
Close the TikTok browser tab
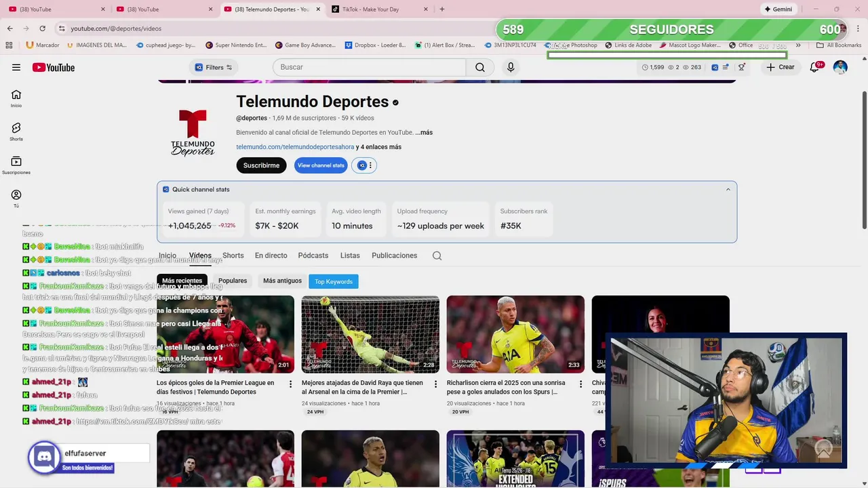426,9
